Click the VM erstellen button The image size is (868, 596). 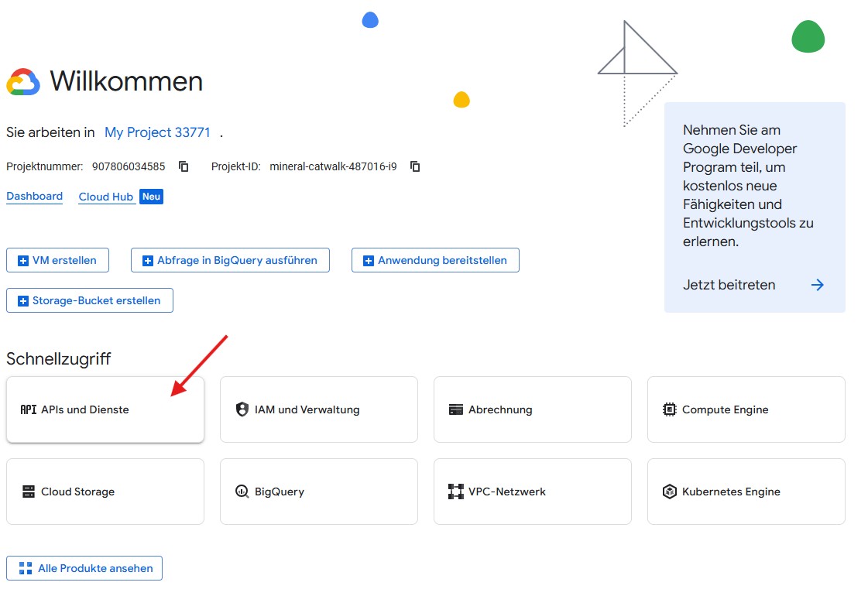57,260
